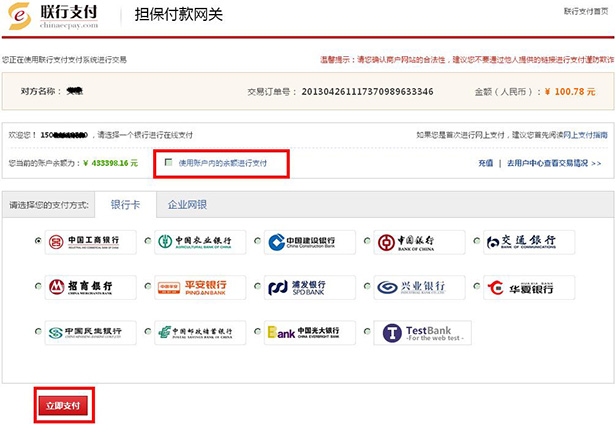Open the 充值 recharge link

click(485, 162)
